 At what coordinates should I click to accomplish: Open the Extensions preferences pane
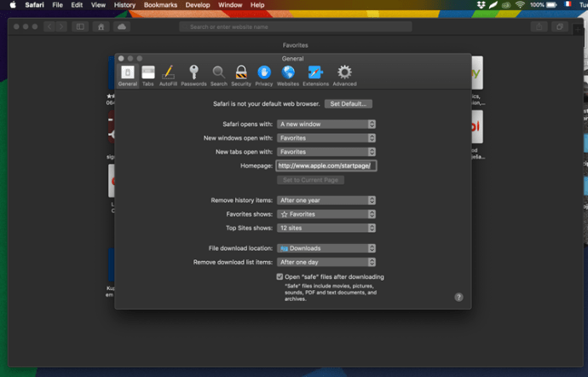point(315,76)
